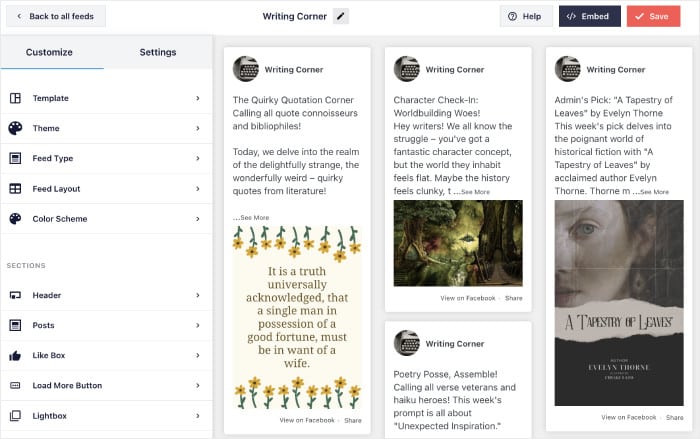
Task: Click Writing Corner name on Admin's Pick post
Action: (x=616, y=69)
